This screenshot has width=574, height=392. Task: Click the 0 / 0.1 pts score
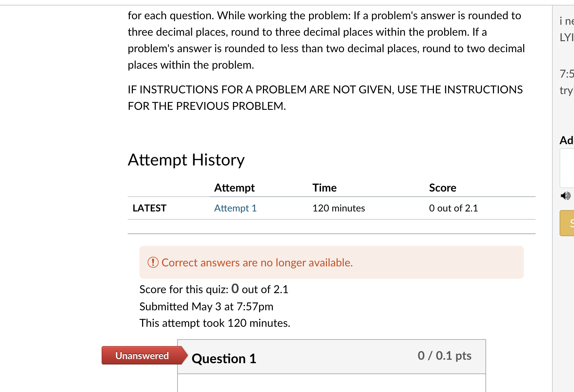pos(445,356)
